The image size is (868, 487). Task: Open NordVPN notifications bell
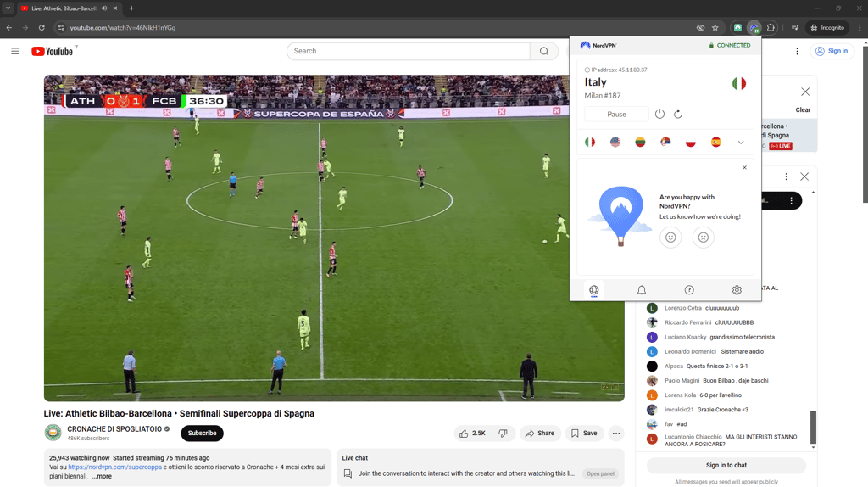(x=641, y=290)
